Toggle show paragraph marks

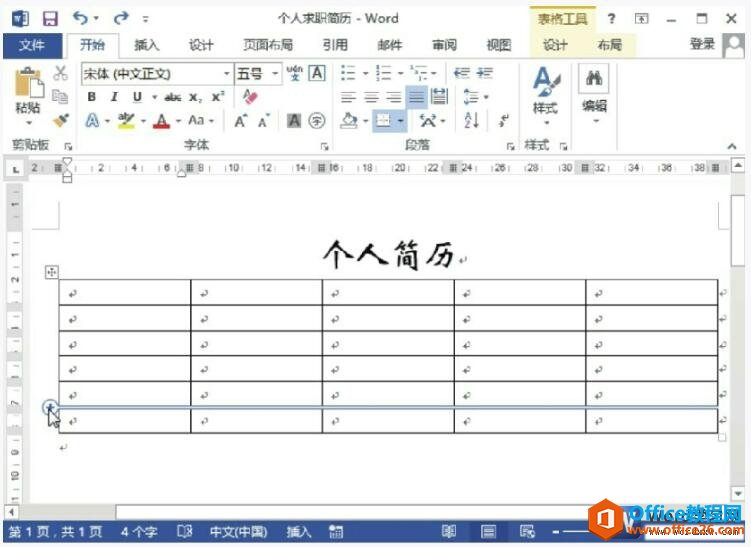[503, 120]
